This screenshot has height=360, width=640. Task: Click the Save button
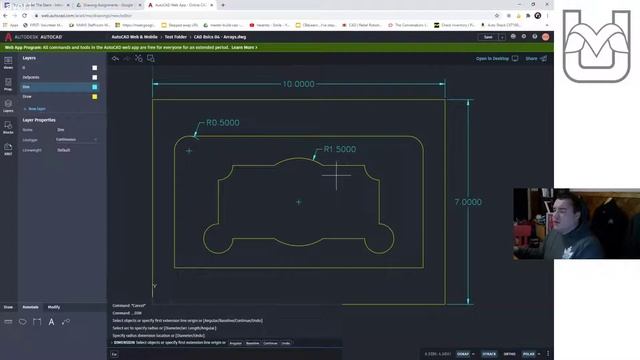click(488, 37)
